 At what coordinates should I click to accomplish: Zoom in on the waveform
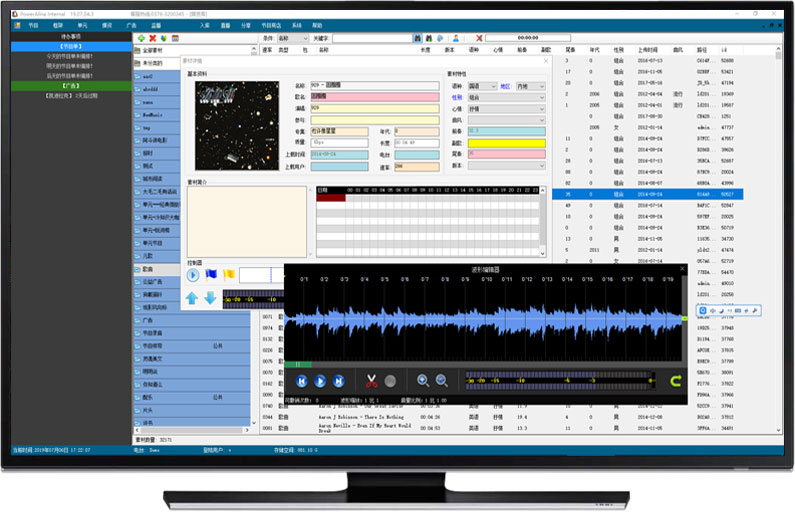coord(423,381)
